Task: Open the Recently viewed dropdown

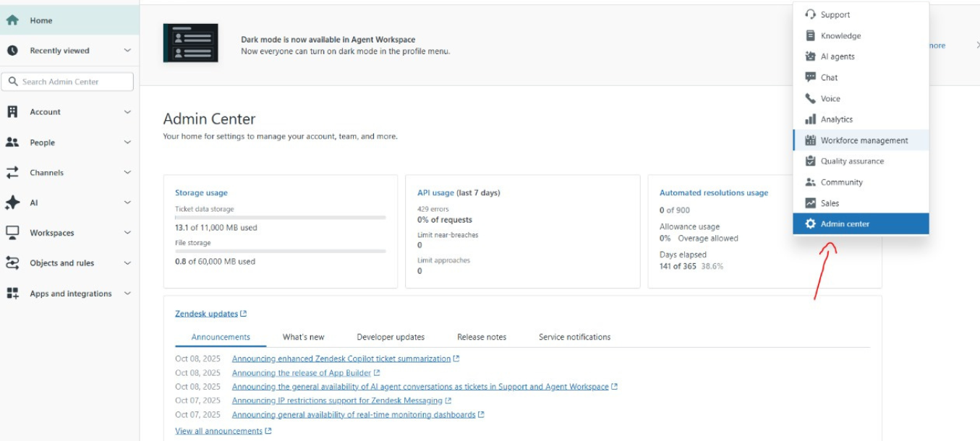Action: tap(68, 51)
